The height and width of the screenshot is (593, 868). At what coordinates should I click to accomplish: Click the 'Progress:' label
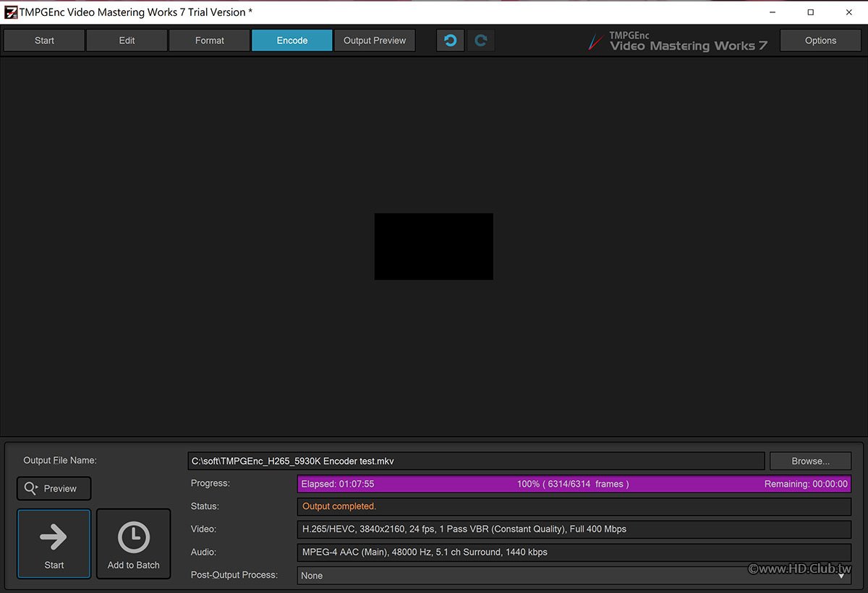(210, 483)
